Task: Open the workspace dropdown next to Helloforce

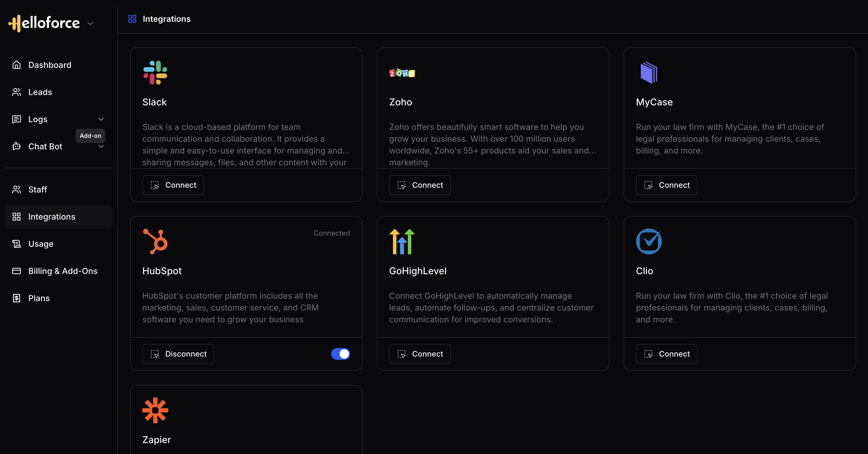Action: 90,24
